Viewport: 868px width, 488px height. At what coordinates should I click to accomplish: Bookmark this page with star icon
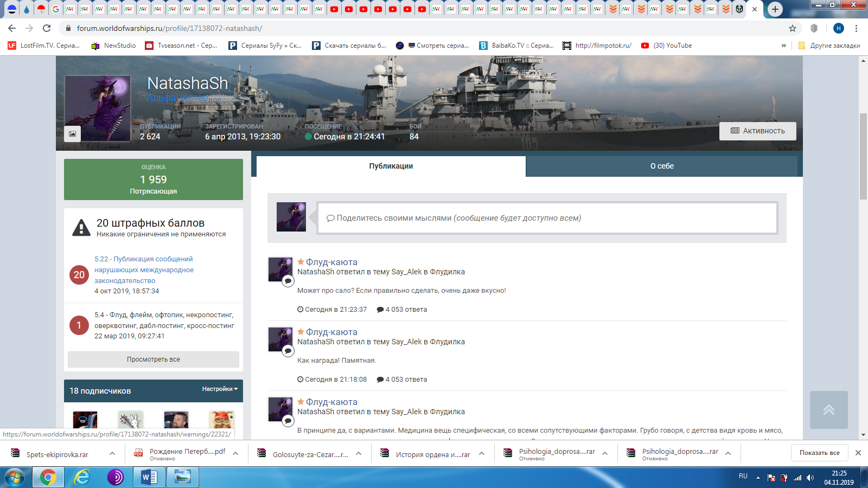pyautogui.click(x=793, y=28)
